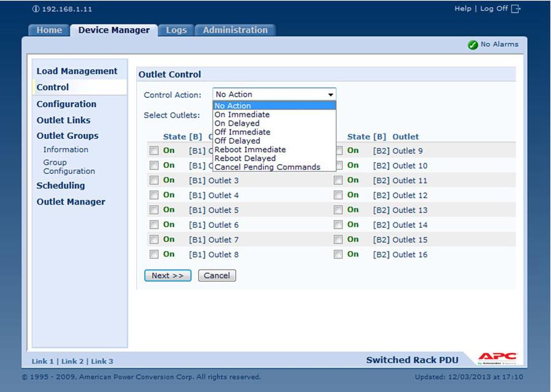Click the Cancel button

click(216, 276)
